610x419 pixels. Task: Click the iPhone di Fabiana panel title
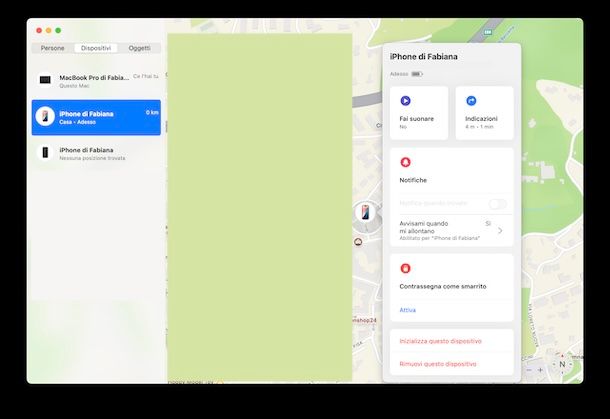[424, 57]
